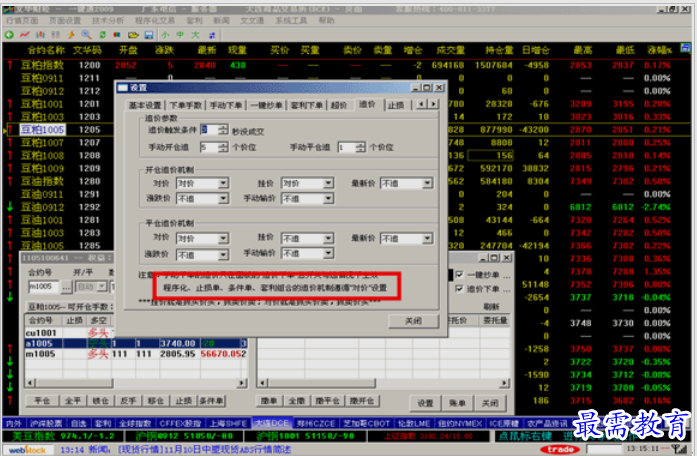The height and width of the screenshot is (456, 697).
Task: Click the 平仓 button
Action: point(42,401)
